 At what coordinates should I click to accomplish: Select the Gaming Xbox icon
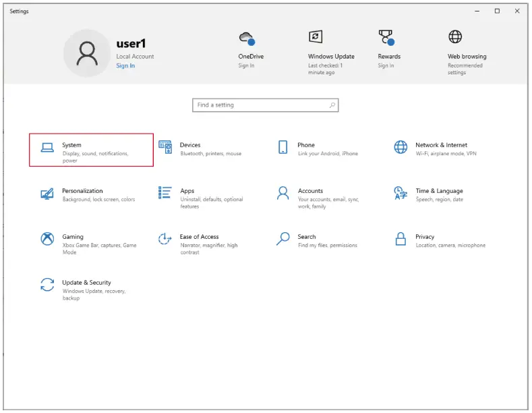click(x=47, y=240)
